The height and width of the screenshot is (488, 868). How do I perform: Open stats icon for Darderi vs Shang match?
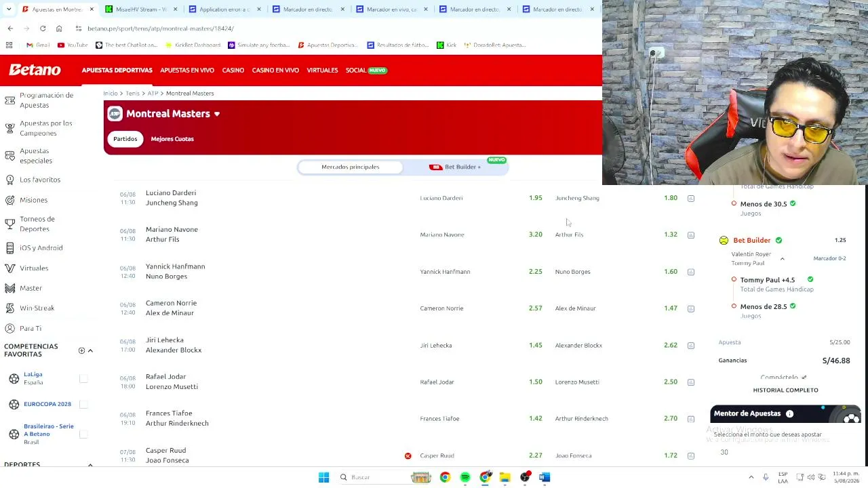click(691, 199)
